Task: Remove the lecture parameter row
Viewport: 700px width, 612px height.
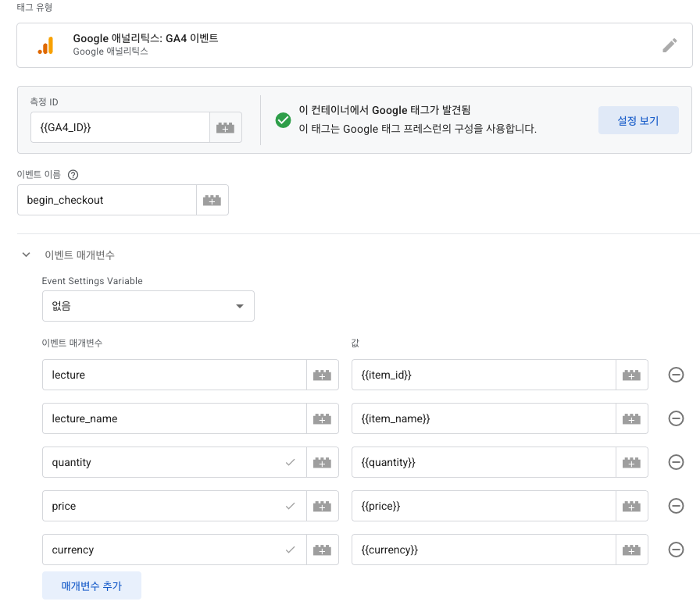Action: pos(677,375)
